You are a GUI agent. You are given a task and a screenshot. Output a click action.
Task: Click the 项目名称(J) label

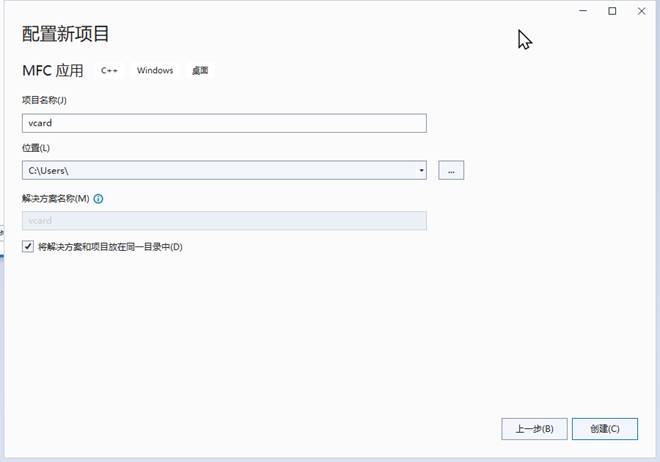[44, 100]
